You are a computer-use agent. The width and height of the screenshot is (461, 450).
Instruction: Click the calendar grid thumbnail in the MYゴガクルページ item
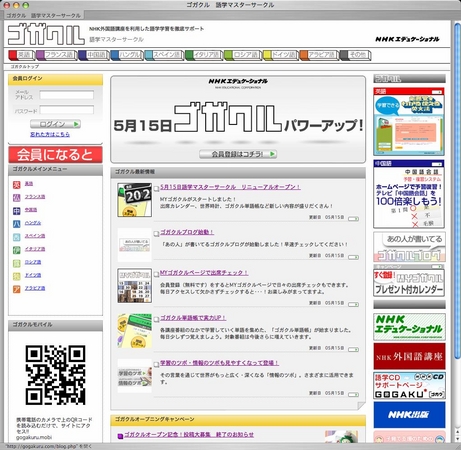pos(135,286)
